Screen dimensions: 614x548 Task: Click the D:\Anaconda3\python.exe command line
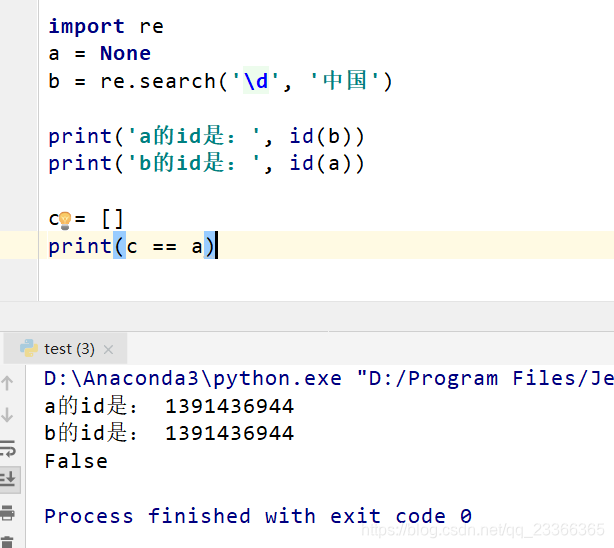click(x=329, y=378)
